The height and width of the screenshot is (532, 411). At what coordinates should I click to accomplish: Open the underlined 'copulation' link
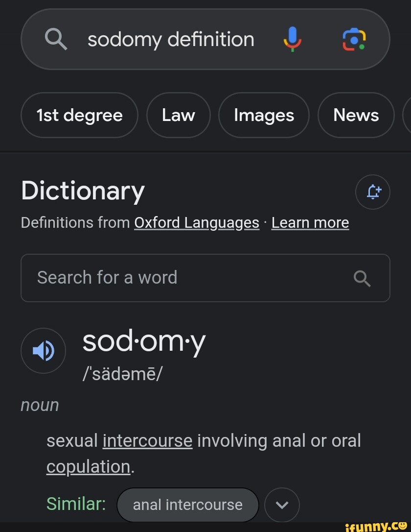pos(88,466)
